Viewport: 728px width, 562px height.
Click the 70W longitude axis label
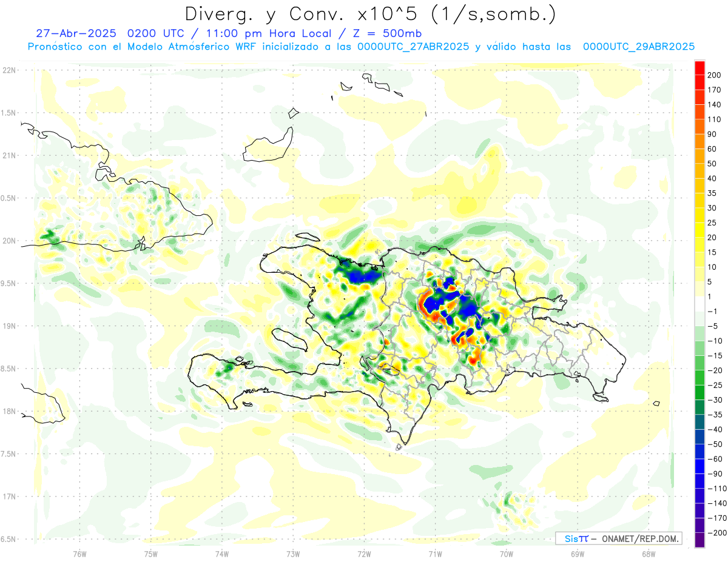tap(507, 554)
